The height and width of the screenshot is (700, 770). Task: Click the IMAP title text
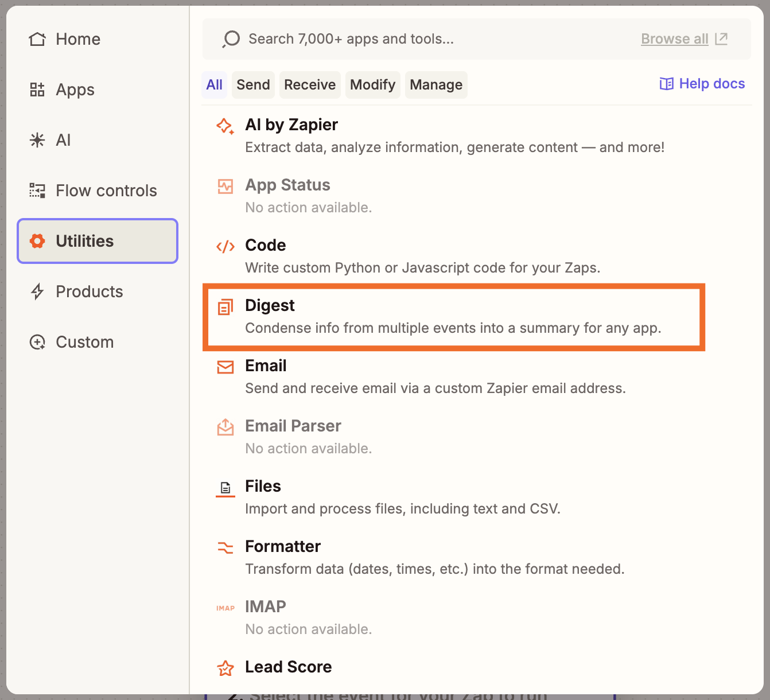[266, 606]
